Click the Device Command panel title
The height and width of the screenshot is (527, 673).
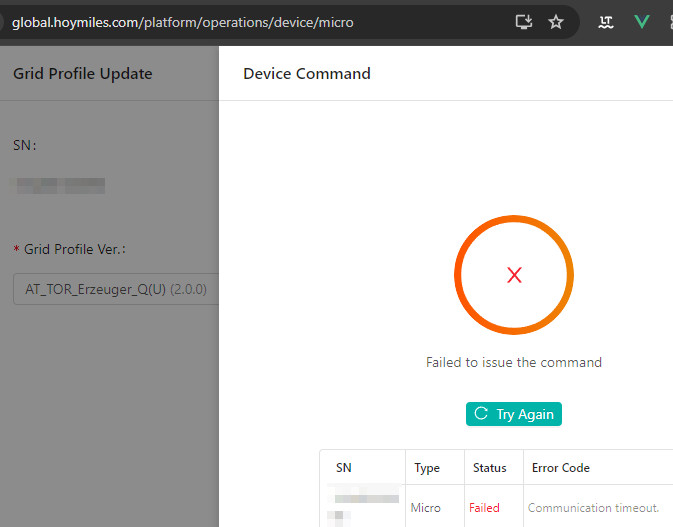[x=307, y=73]
